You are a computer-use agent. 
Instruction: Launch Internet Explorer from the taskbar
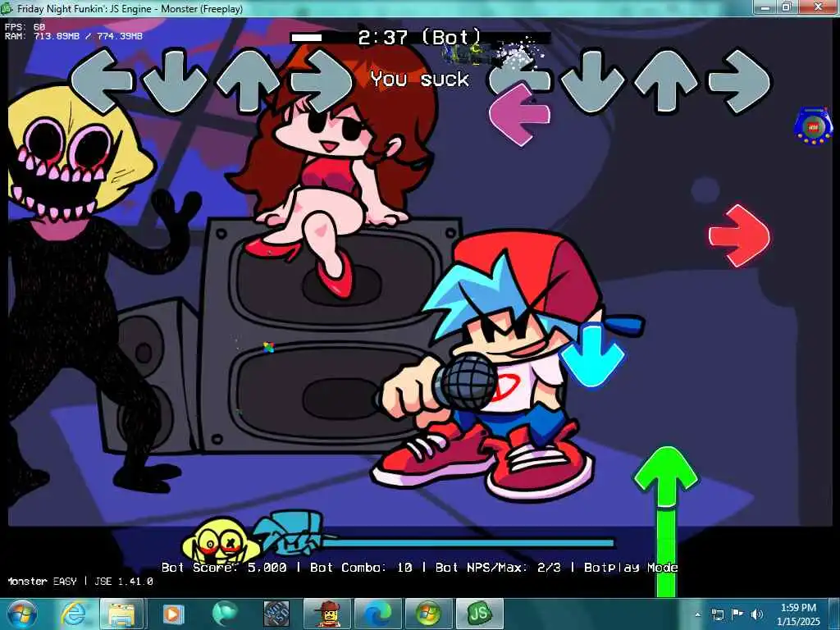pyautogui.click(x=73, y=614)
